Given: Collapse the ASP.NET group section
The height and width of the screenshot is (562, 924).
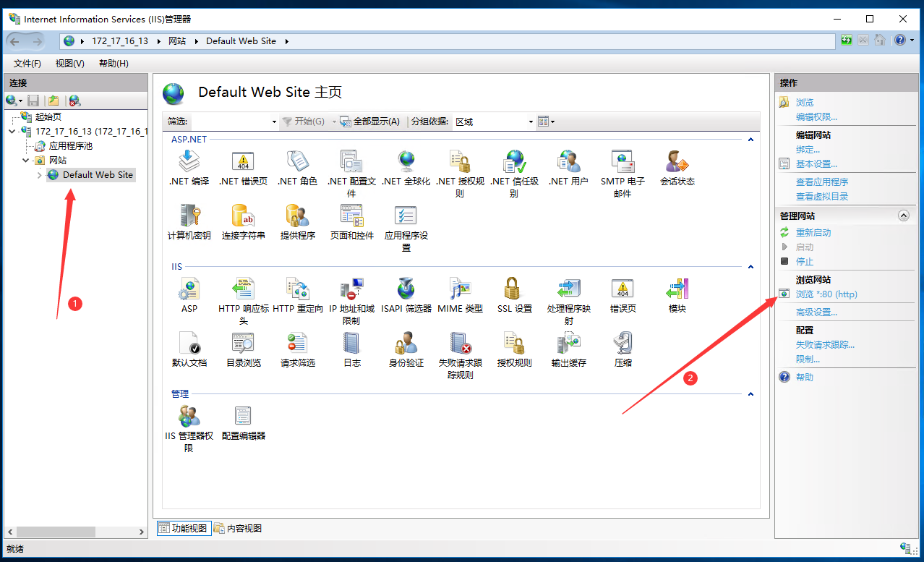Looking at the screenshot, I should 750,140.
